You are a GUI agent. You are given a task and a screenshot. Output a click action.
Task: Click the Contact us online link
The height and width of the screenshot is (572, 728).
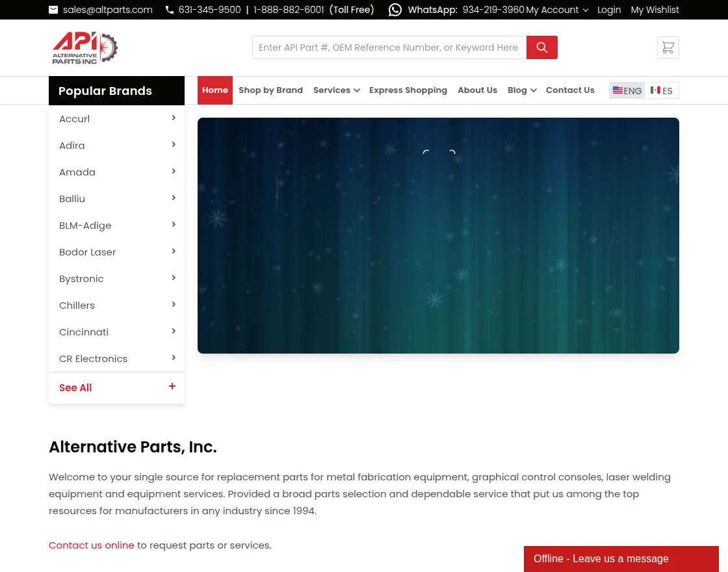tap(91, 545)
